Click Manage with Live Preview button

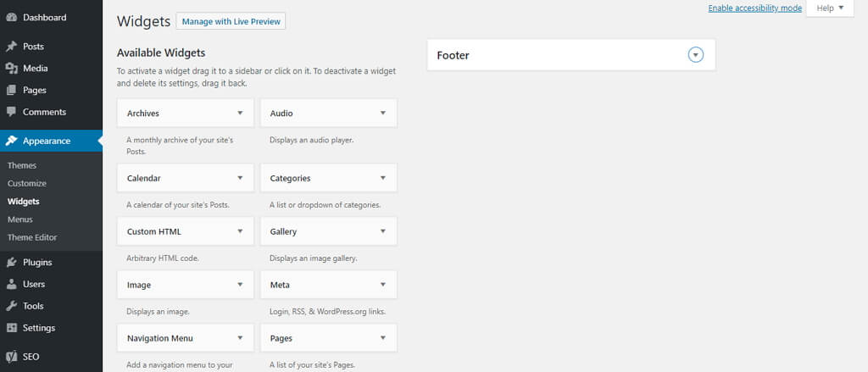tap(231, 21)
